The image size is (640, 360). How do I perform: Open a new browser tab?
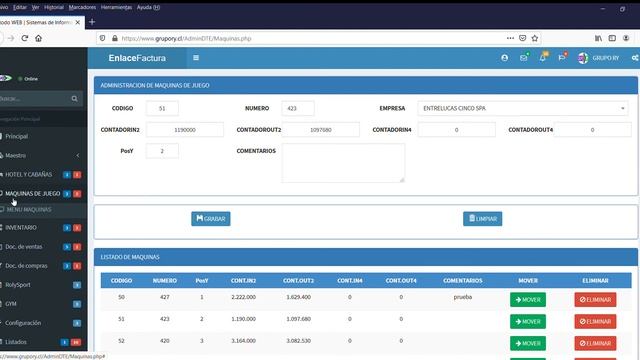coord(92,22)
